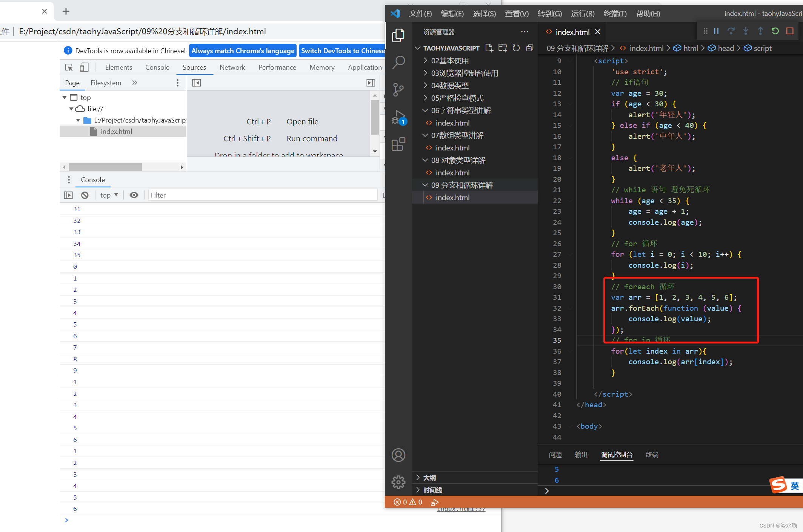
Task: Toggle the DevTools debugger sidebar
Action: click(371, 83)
